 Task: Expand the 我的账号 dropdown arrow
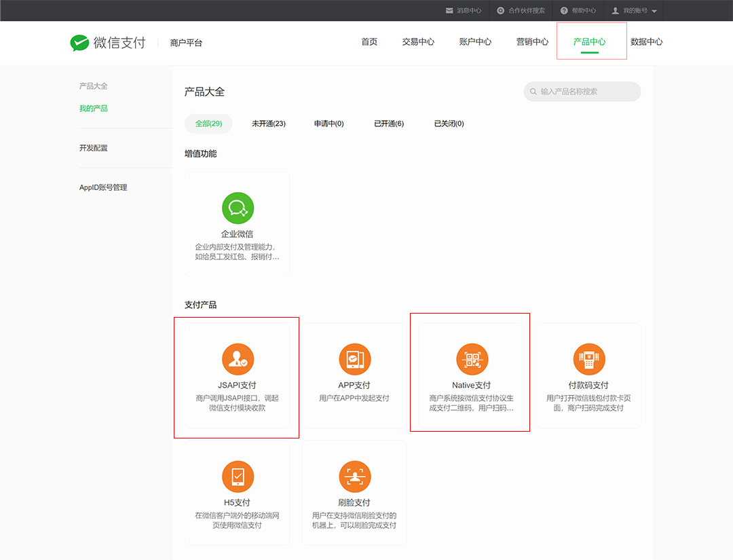pos(654,12)
